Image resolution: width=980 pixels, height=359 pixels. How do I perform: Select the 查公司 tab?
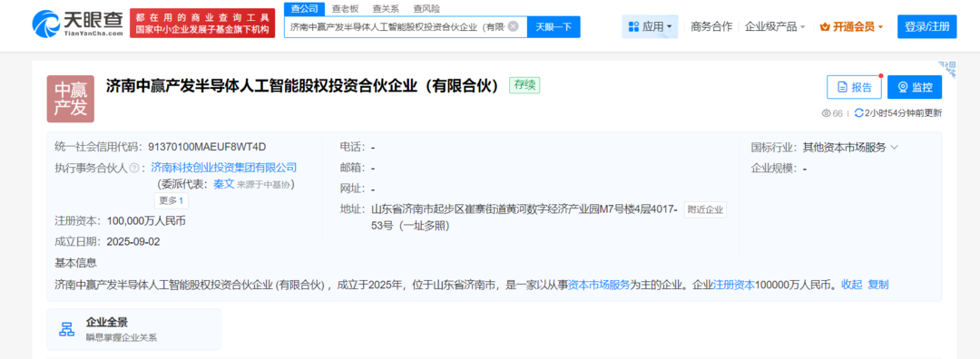(304, 9)
